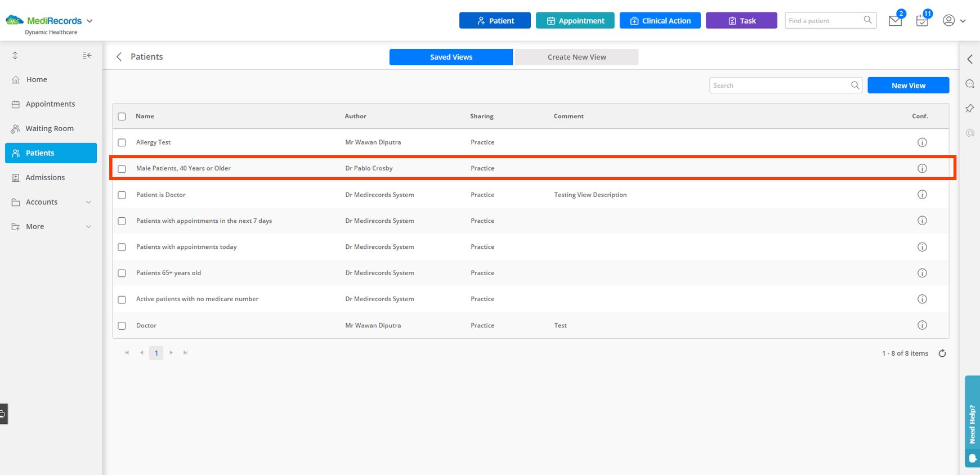Open the user account profile icon
The image size is (980, 475).
[948, 20]
